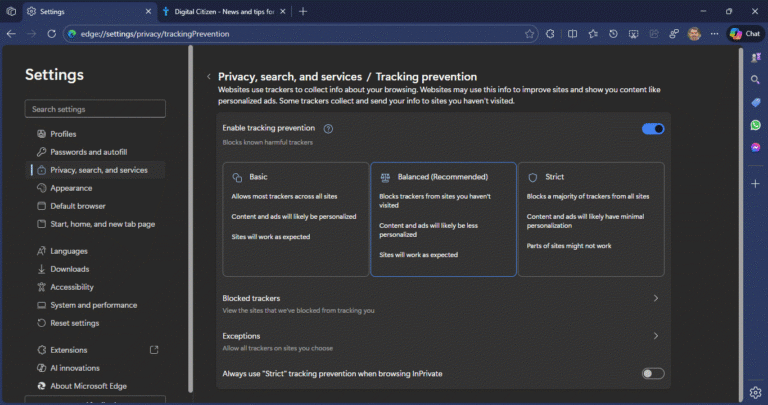Expand the Blocked trackers row
This screenshot has height=405, width=768.
pyautogui.click(x=443, y=304)
